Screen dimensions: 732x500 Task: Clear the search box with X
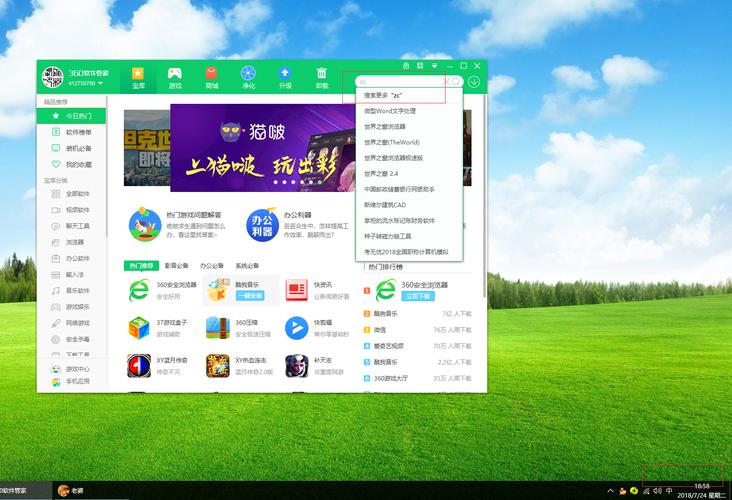point(446,82)
